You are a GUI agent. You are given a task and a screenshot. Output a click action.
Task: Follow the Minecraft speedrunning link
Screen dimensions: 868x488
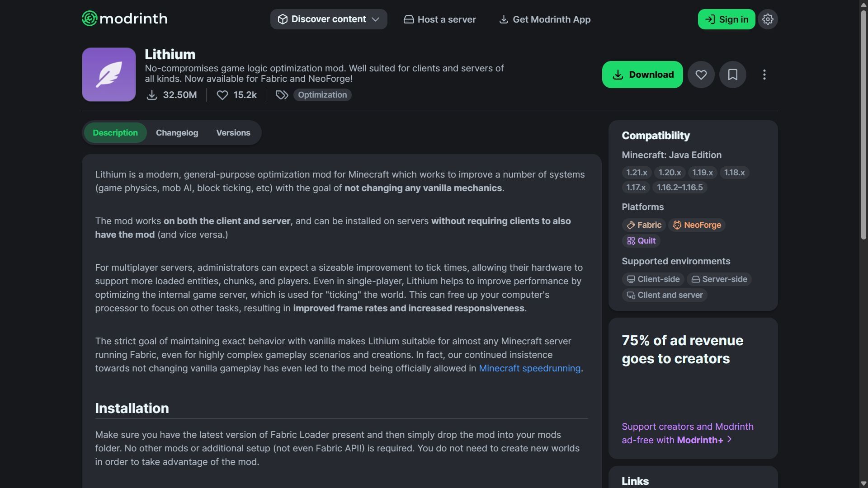[x=529, y=368]
